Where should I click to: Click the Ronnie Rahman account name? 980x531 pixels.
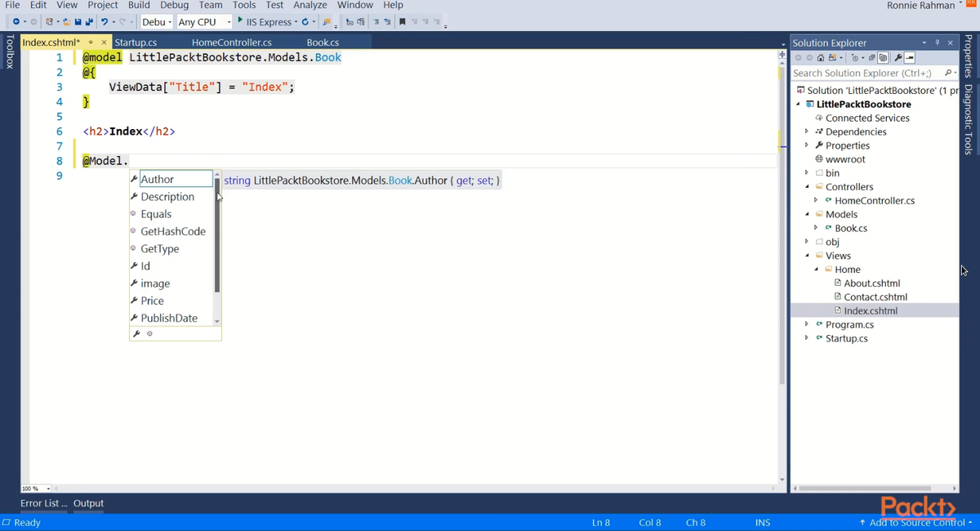point(920,6)
